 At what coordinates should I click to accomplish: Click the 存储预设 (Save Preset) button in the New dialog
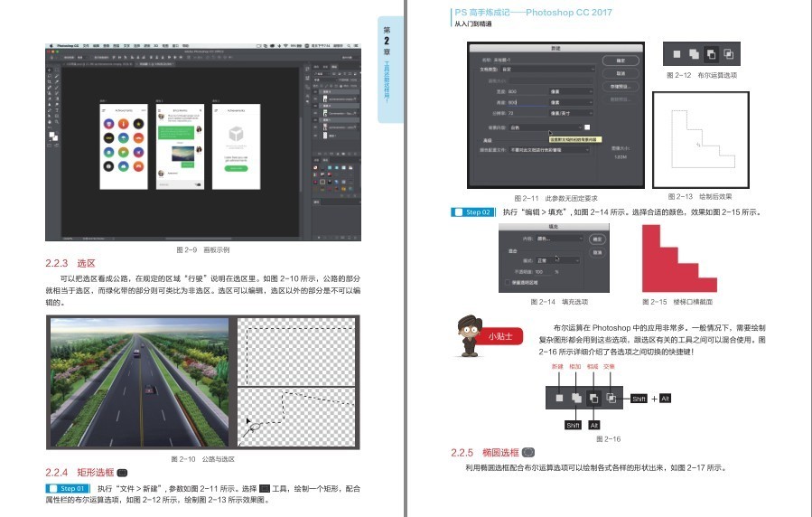621,87
